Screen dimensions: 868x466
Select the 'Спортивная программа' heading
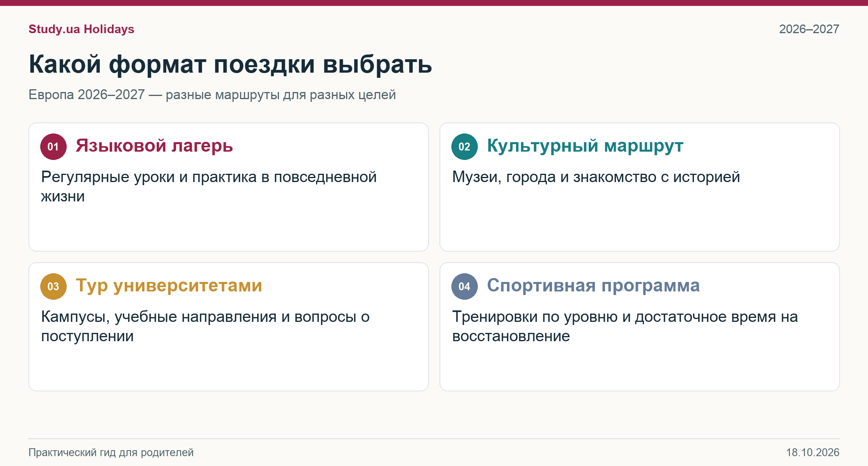click(593, 286)
